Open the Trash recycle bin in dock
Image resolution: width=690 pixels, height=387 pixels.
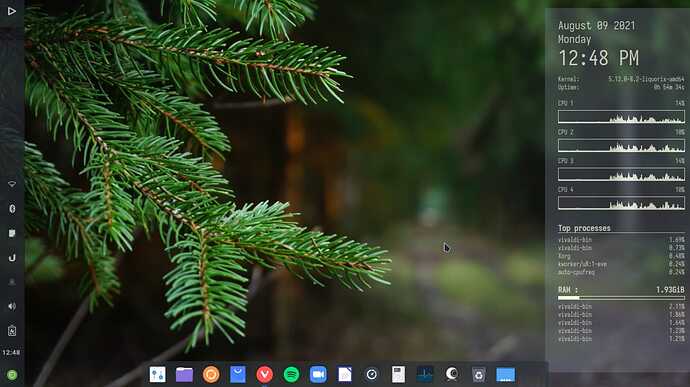tap(479, 375)
